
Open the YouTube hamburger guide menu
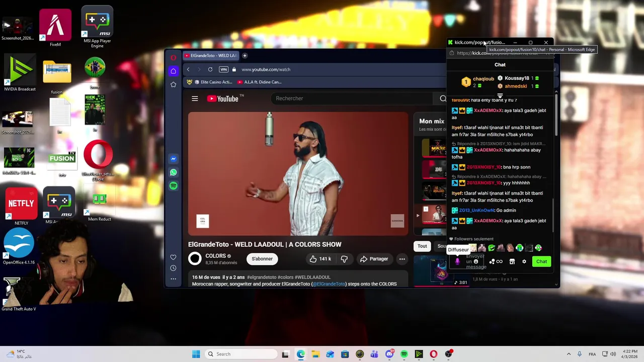195,99
